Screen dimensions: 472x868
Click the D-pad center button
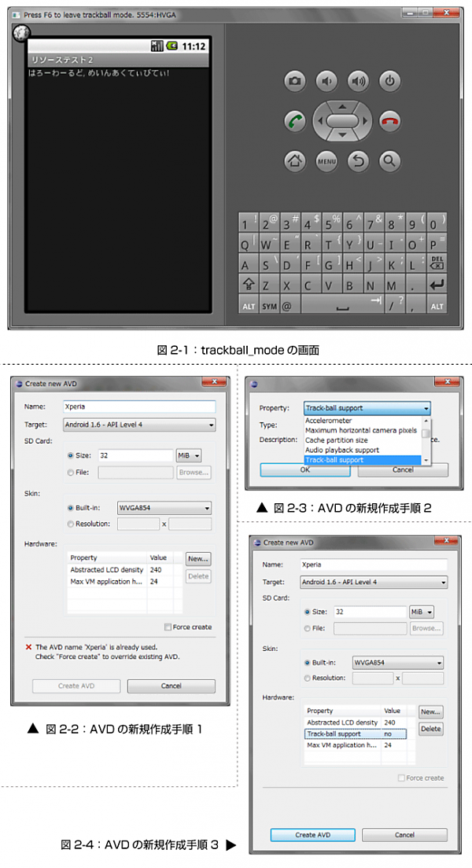(342, 120)
